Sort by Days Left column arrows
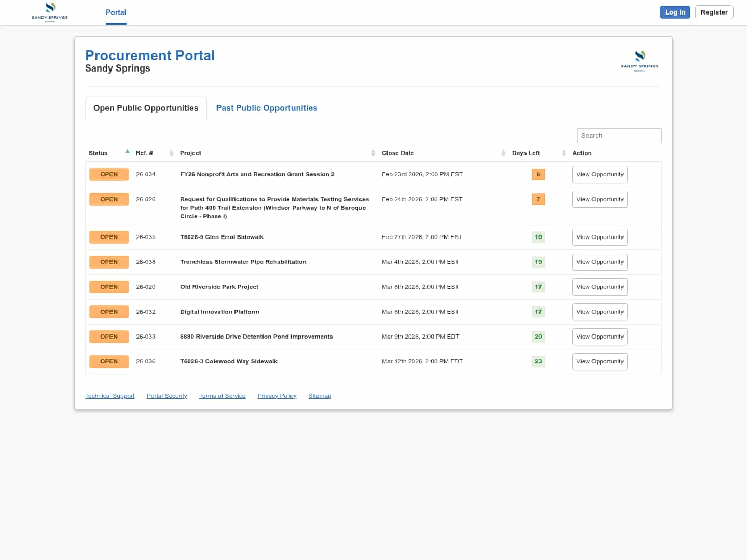Screen dimensions: 747x560 [564, 153]
